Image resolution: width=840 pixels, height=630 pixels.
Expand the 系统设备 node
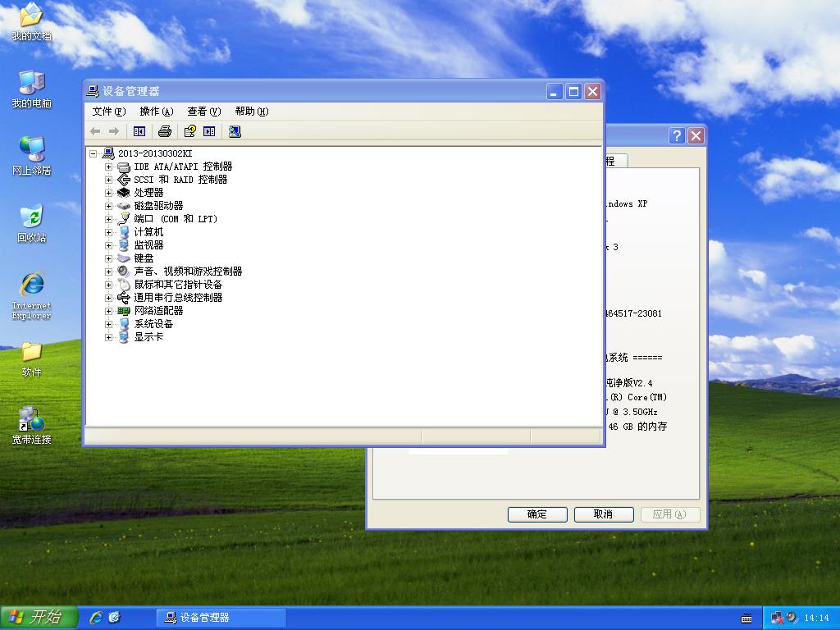109,324
